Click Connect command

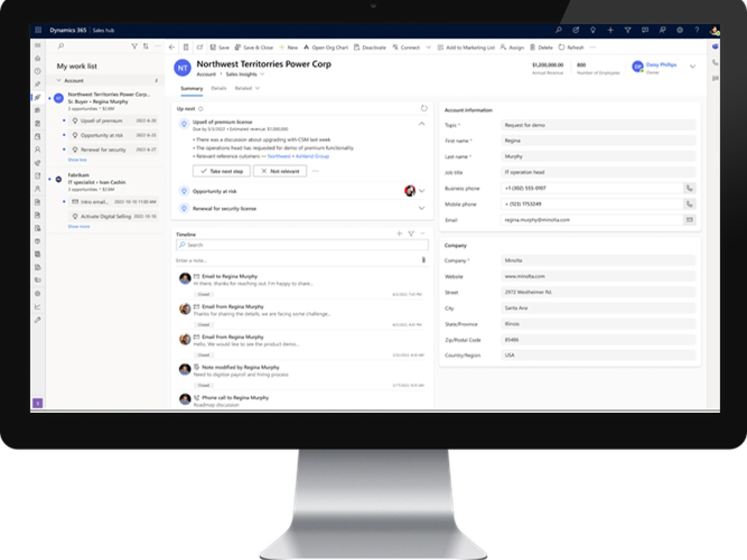pyautogui.click(x=406, y=47)
